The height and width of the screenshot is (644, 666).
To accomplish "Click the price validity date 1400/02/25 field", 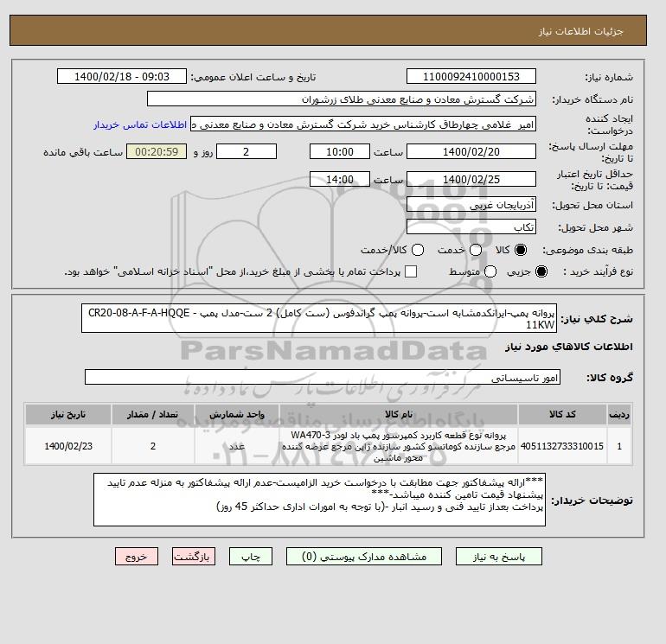I will click(x=471, y=179).
